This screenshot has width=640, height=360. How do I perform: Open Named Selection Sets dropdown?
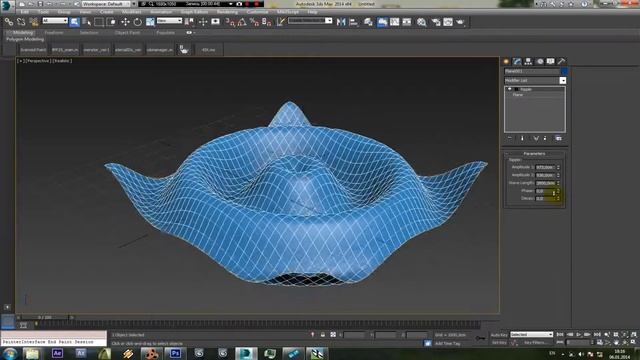pyautogui.click(x=310, y=20)
